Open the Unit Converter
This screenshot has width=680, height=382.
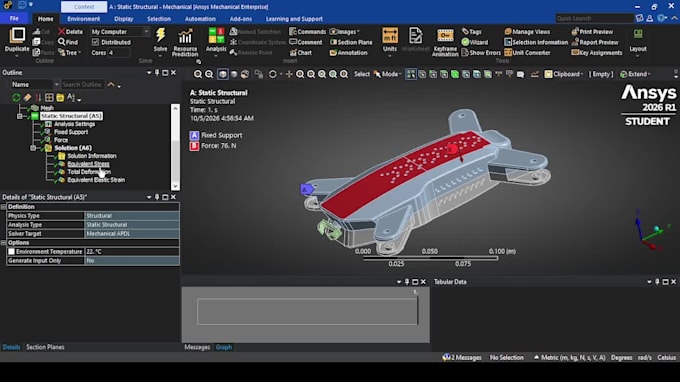pyautogui.click(x=527, y=52)
